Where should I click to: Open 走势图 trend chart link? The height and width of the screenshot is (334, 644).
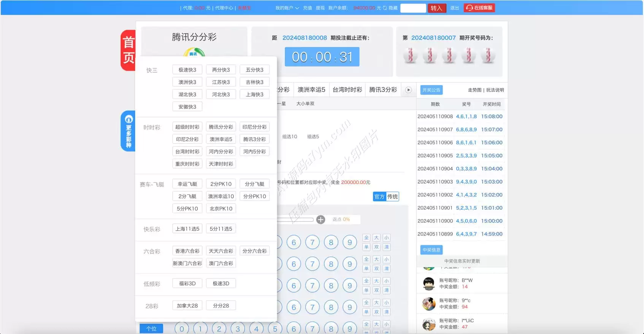click(474, 90)
